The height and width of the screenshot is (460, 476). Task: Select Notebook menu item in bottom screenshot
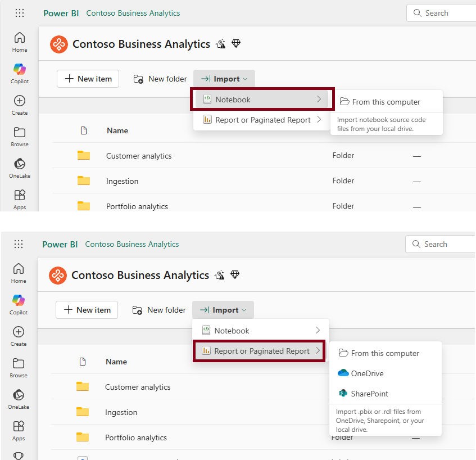tap(261, 331)
